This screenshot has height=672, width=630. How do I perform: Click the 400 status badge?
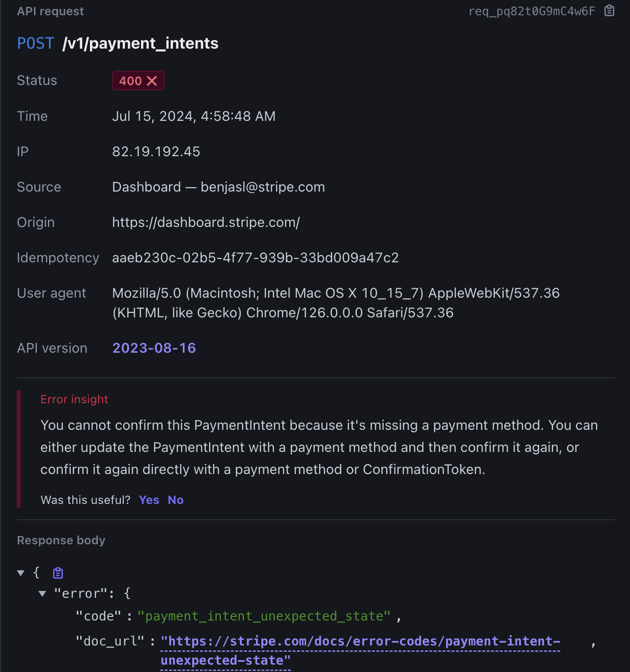[138, 81]
